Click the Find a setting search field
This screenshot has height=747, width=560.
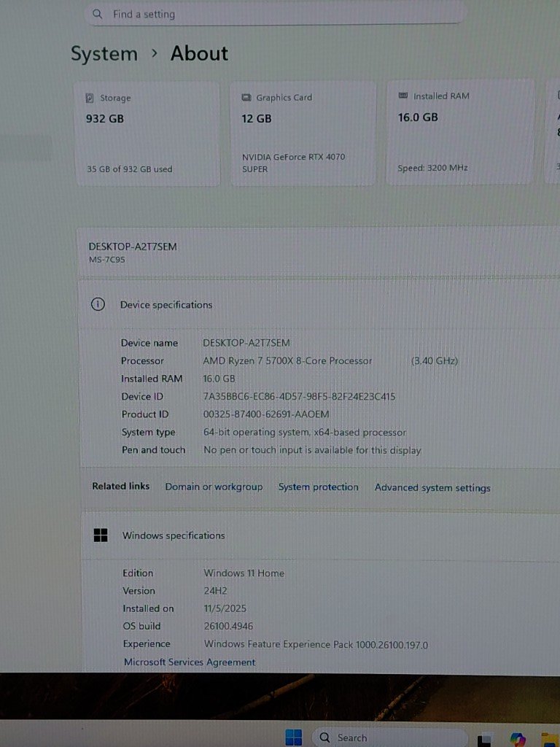click(277, 14)
